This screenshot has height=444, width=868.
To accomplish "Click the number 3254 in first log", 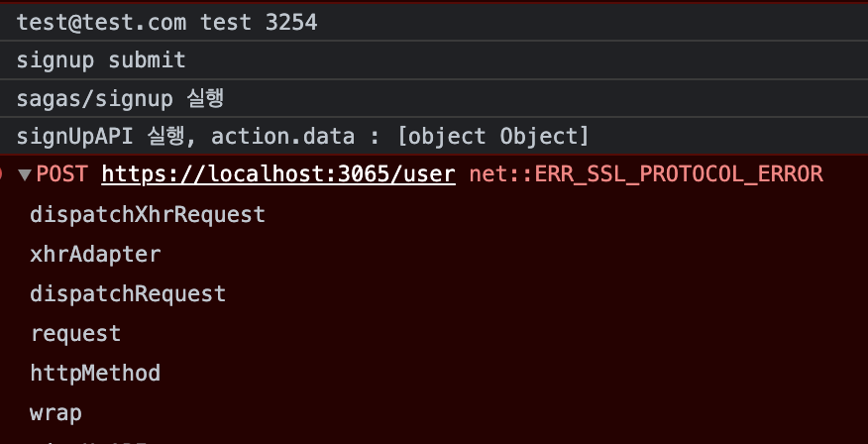I will tap(291, 22).
